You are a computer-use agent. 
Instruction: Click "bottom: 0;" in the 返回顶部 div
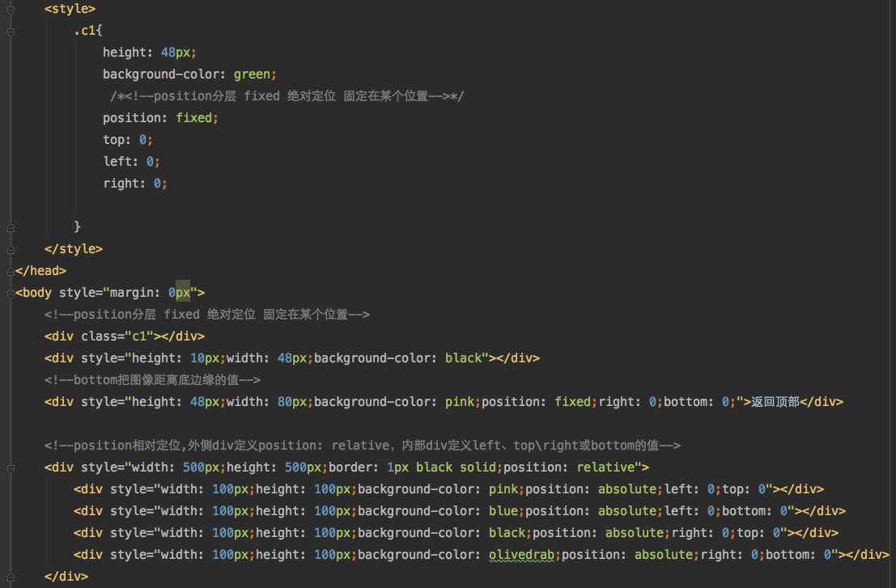(x=699, y=402)
